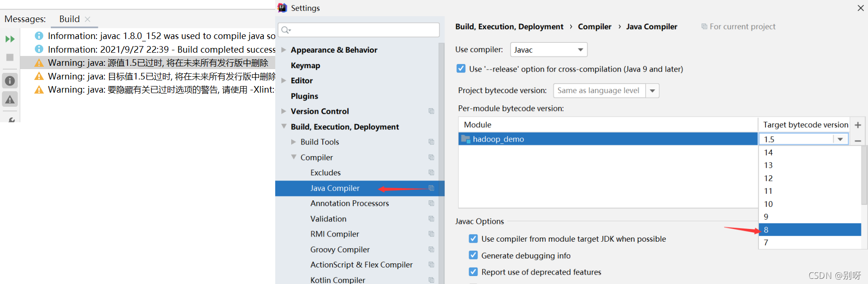Open RMI Compiler settings

click(x=334, y=234)
